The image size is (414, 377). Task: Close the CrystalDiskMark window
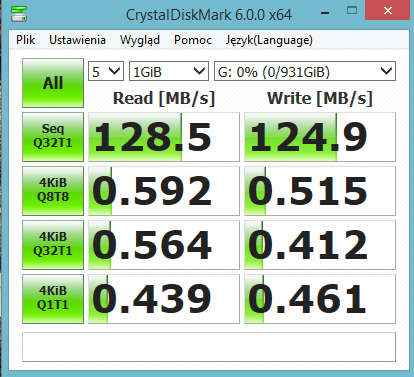pos(388,10)
